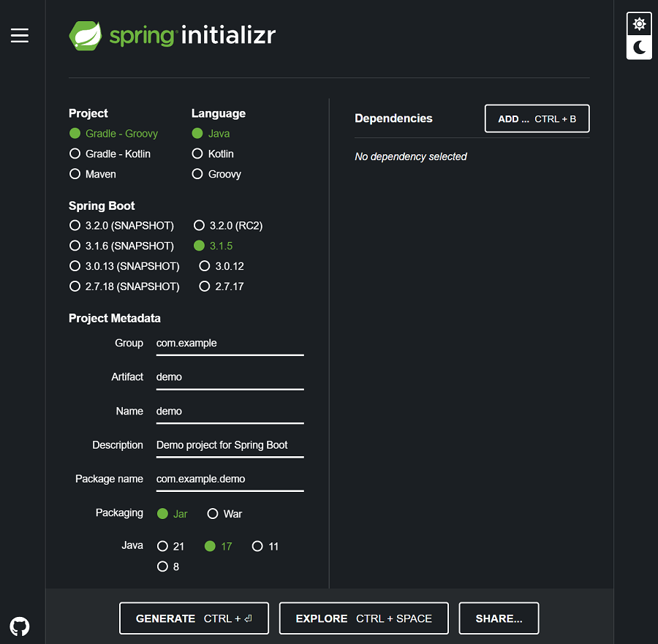Click the Add Dependencies button
Screen dimensions: 658x644
tap(537, 118)
